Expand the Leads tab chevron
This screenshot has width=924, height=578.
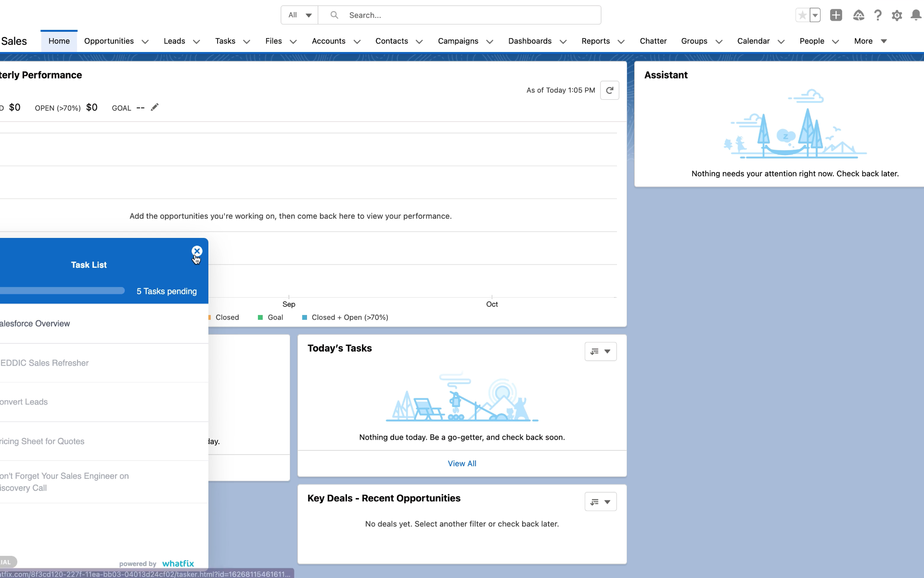(x=196, y=41)
